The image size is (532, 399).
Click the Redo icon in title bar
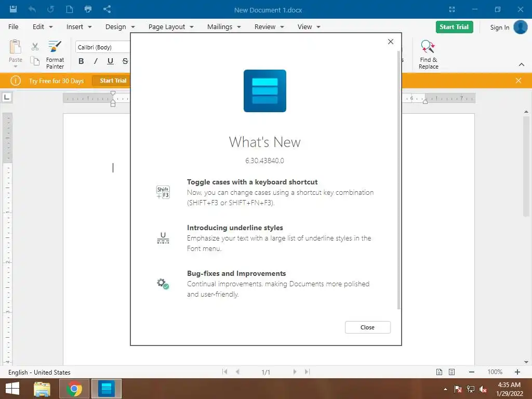50,9
